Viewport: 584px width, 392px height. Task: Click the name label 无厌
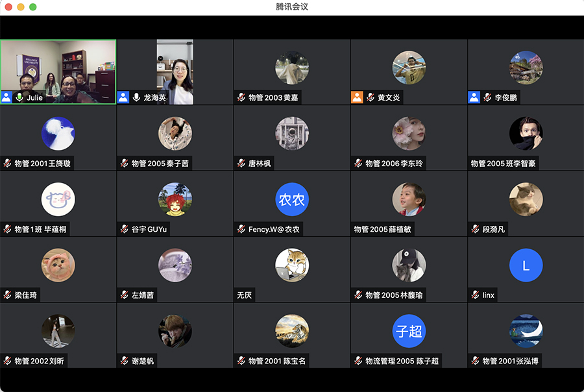(245, 295)
